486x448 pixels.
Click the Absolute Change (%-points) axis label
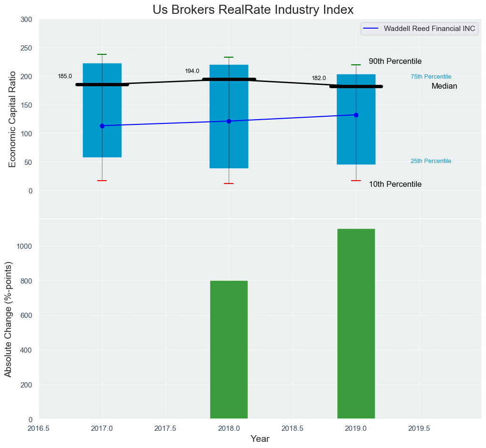pos(8,319)
